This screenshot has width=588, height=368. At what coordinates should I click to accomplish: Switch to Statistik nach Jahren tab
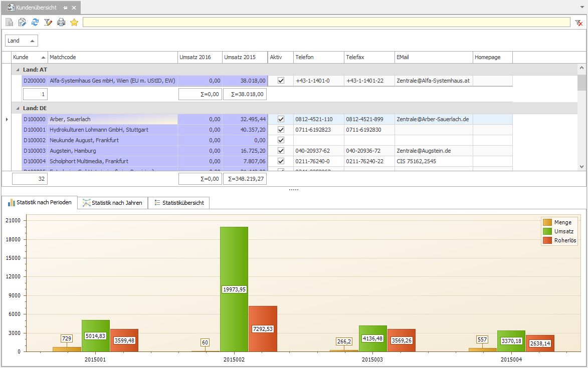pyautogui.click(x=112, y=203)
